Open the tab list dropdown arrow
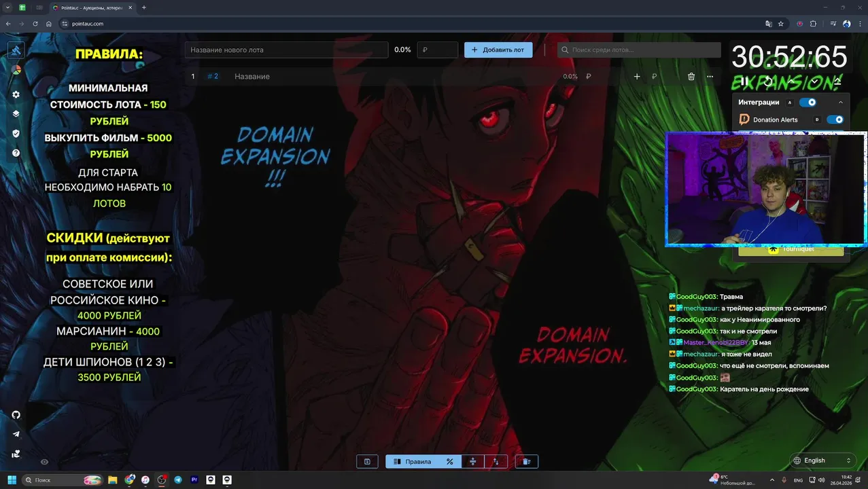The width and height of the screenshot is (868, 489). pyautogui.click(x=7, y=7)
